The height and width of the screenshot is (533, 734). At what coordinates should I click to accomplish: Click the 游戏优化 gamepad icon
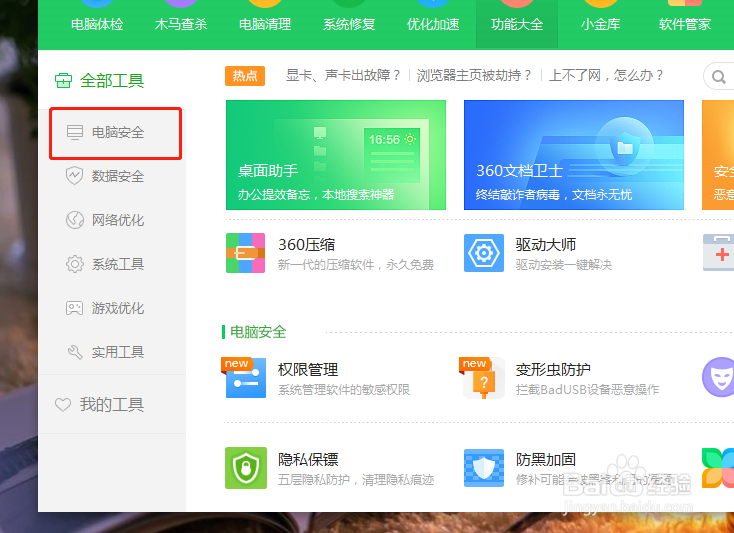tap(74, 308)
